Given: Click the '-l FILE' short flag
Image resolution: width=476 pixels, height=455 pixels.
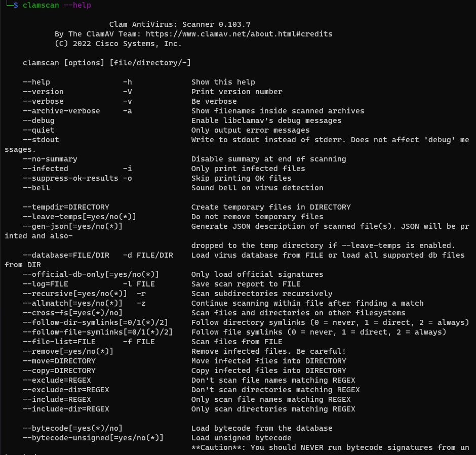Looking at the screenshot, I should click(x=139, y=284).
